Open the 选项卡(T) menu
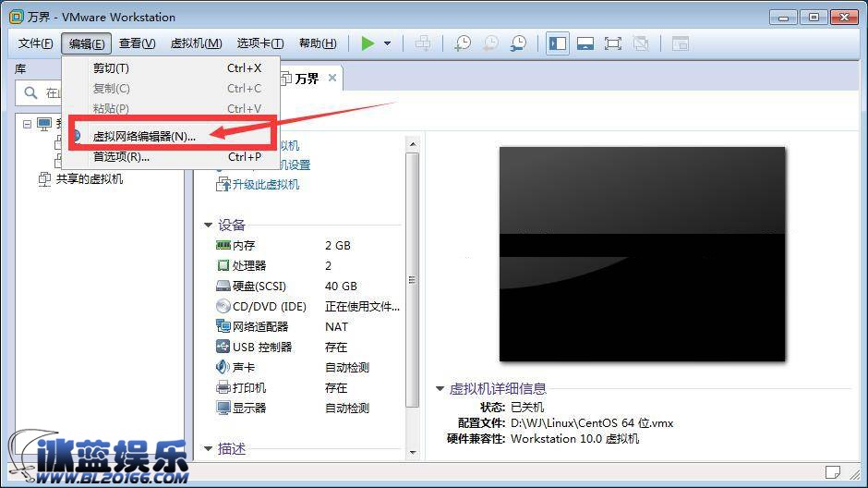 pyautogui.click(x=260, y=43)
